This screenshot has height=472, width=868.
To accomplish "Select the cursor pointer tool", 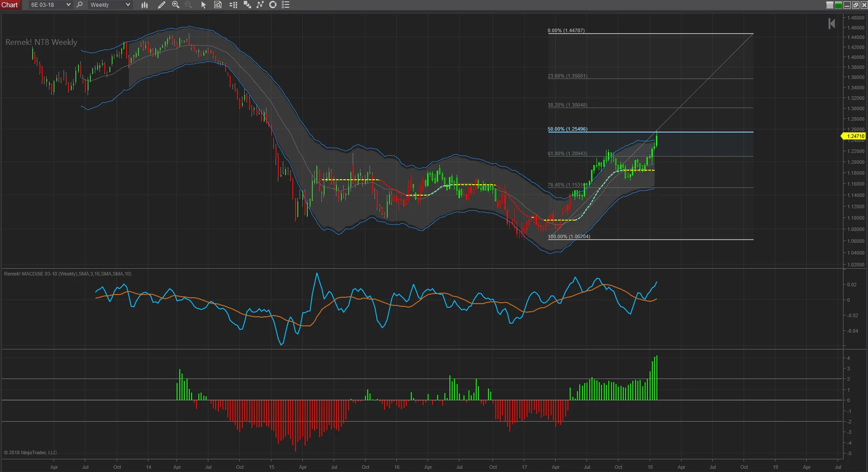I will (203, 5).
